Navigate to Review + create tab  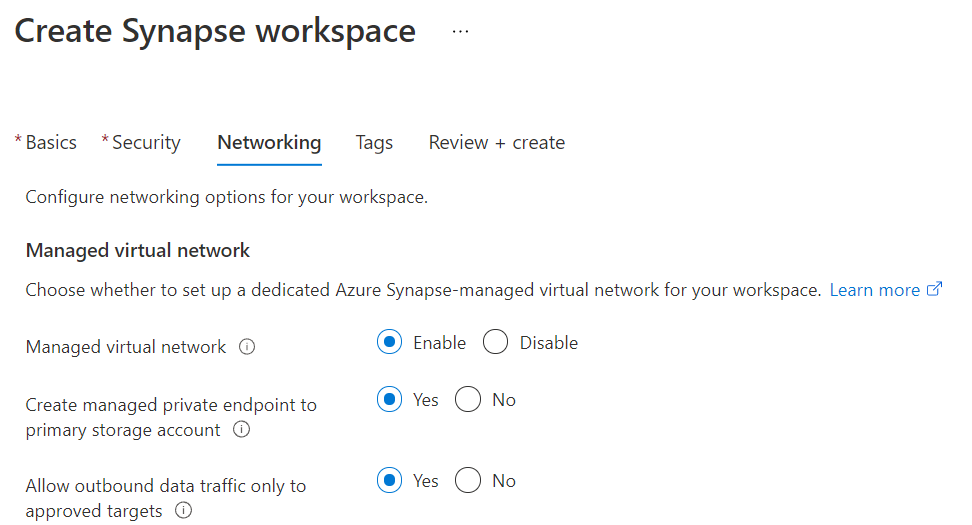click(x=496, y=143)
